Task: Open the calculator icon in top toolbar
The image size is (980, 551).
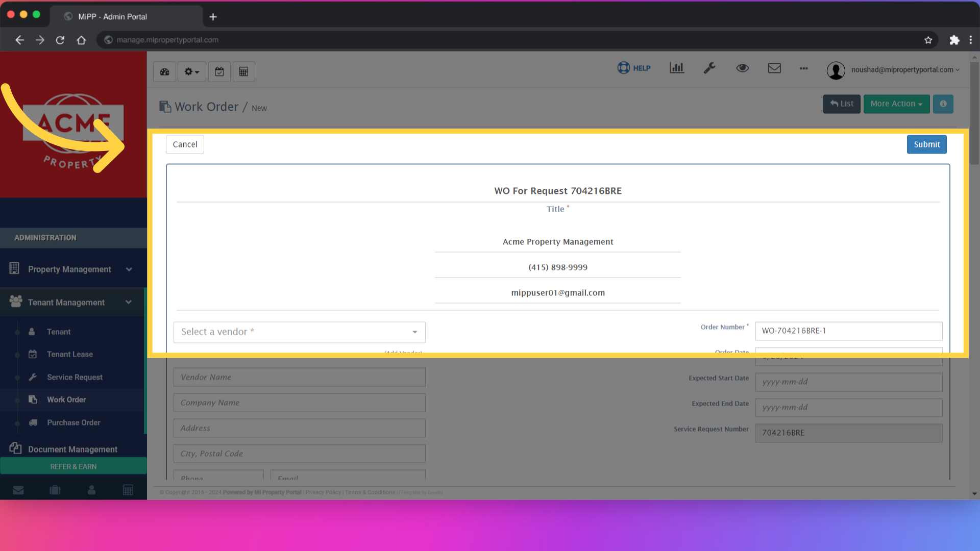Action: tap(244, 71)
